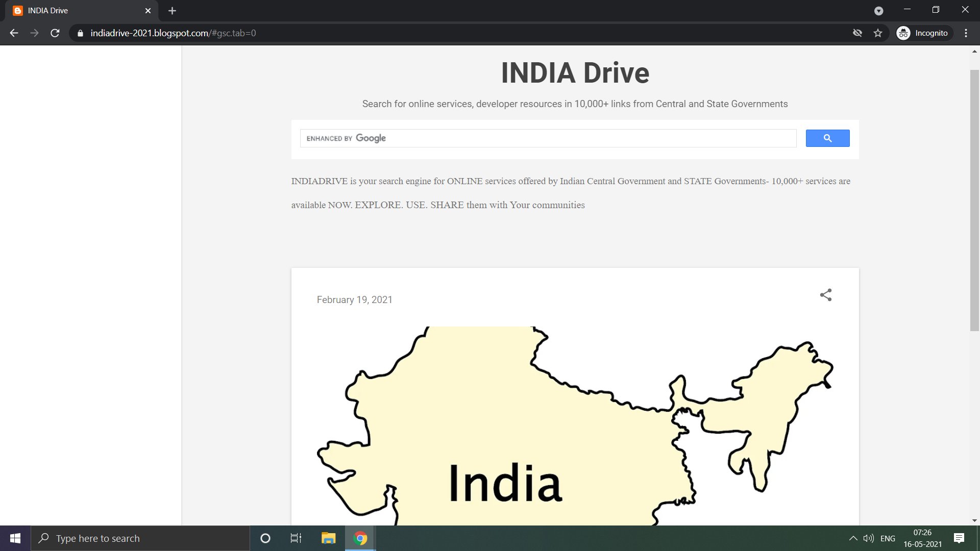The image size is (980, 551).
Task: Click the reload page icon
Action: (x=55, y=33)
